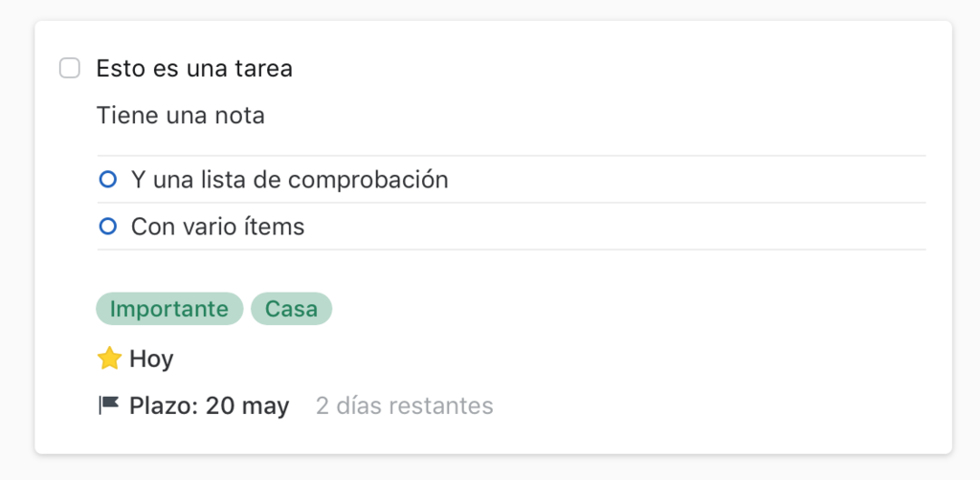This screenshot has height=480, width=980.
Task: Click the word 'ítems' in the second checklist item
Action: [280, 227]
